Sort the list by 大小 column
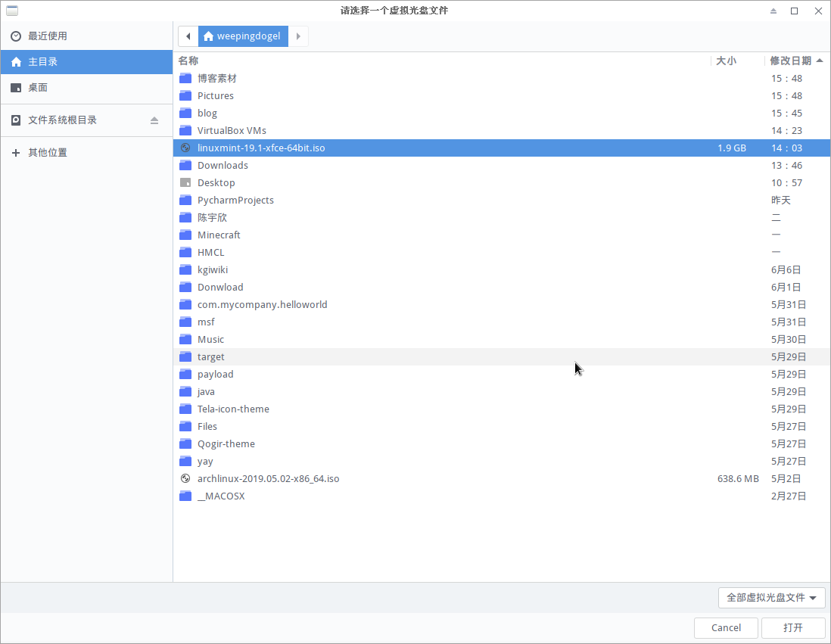 click(x=726, y=61)
